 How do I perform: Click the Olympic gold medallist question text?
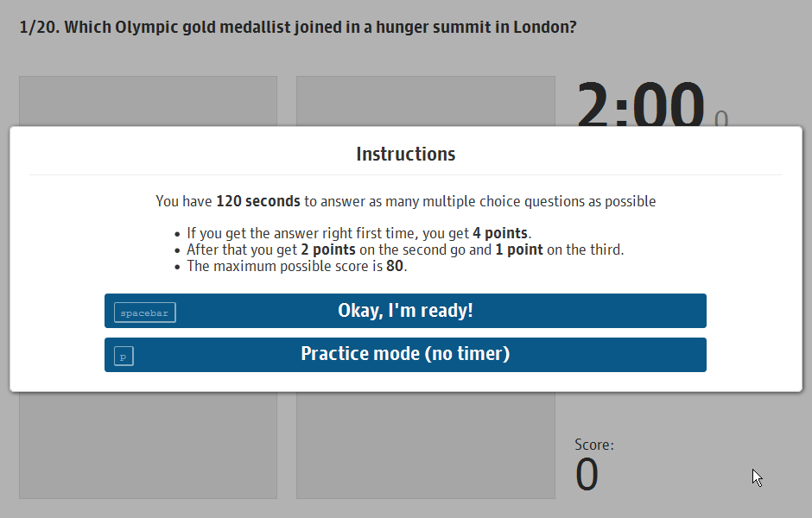[x=320, y=27]
